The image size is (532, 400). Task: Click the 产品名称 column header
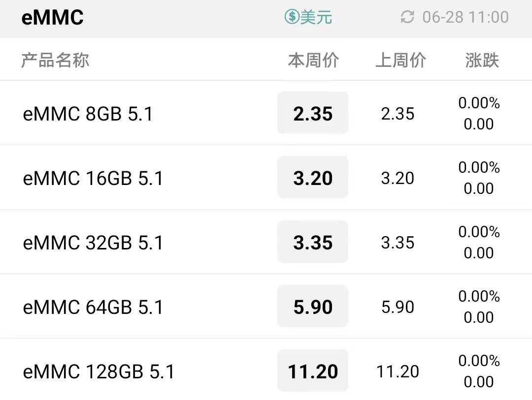[x=55, y=61]
